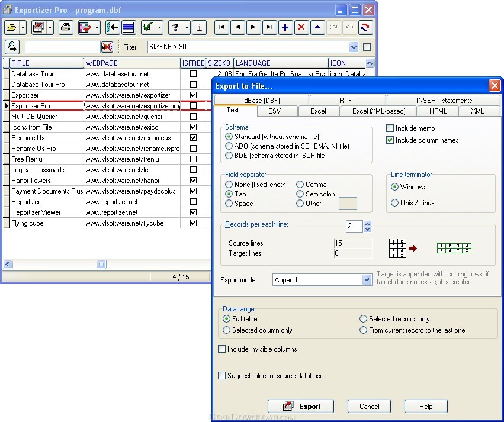The width and height of the screenshot is (504, 422).
Task: Click the green checkmark toolbar icon
Action: [x=148, y=28]
